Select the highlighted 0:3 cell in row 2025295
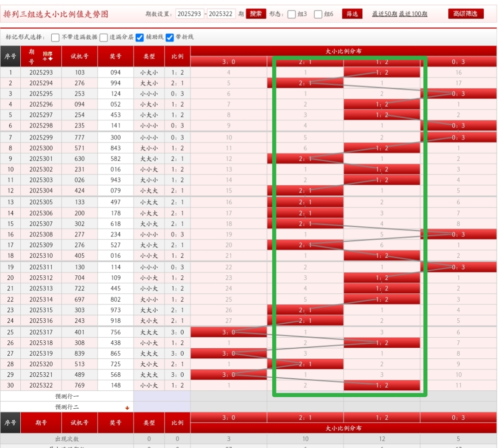The height and width of the screenshot is (448, 498). [x=458, y=94]
